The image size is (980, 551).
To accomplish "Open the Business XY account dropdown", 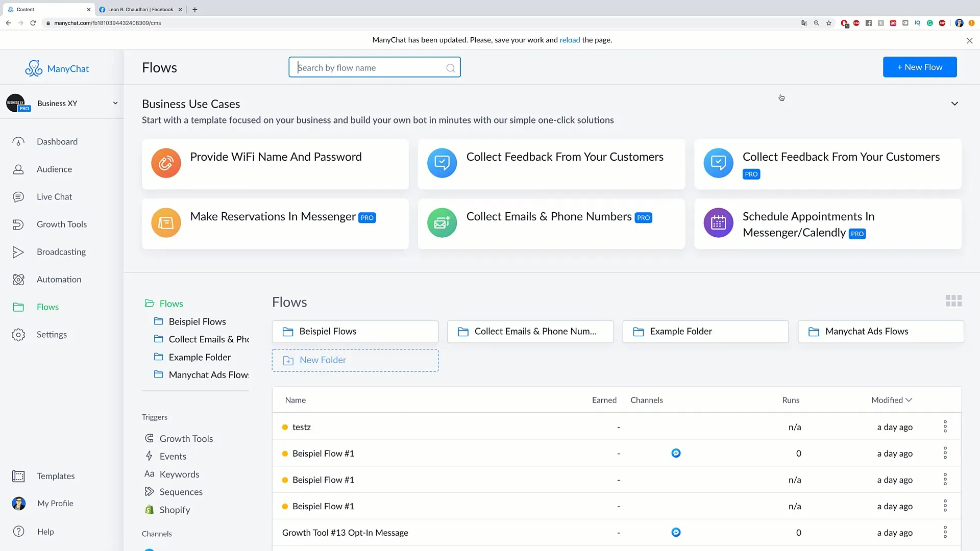I will [115, 103].
